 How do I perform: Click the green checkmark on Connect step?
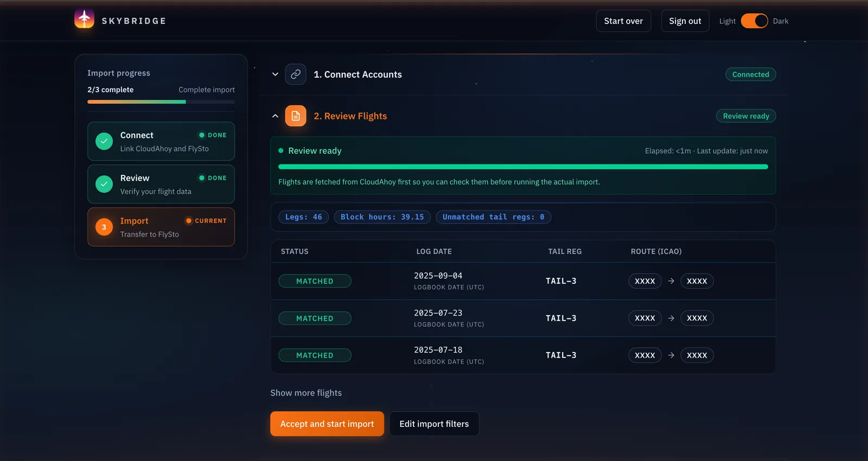point(104,141)
